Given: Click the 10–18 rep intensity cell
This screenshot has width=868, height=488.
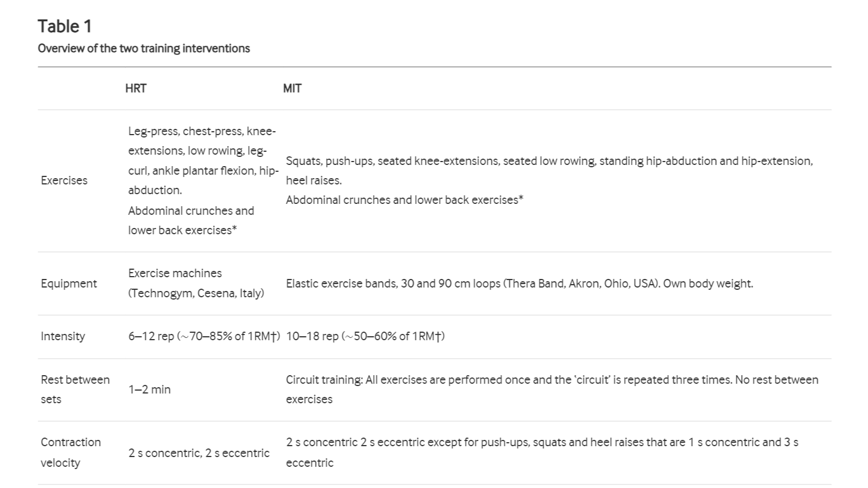Looking at the screenshot, I should coord(365,336).
